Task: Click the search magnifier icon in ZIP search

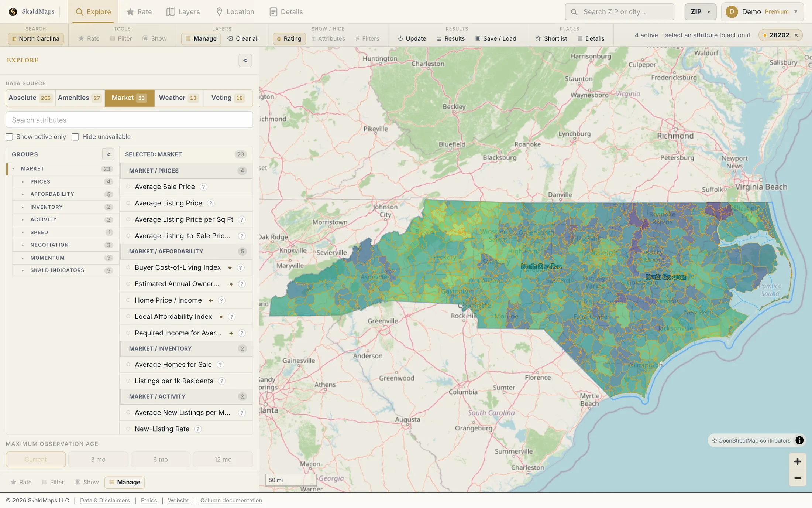Action: (x=574, y=12)
